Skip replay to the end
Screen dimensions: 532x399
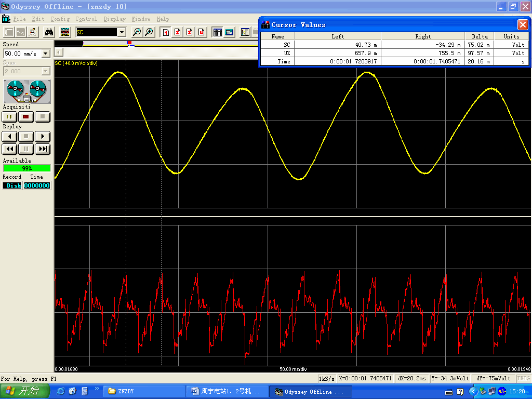point(43,149)
